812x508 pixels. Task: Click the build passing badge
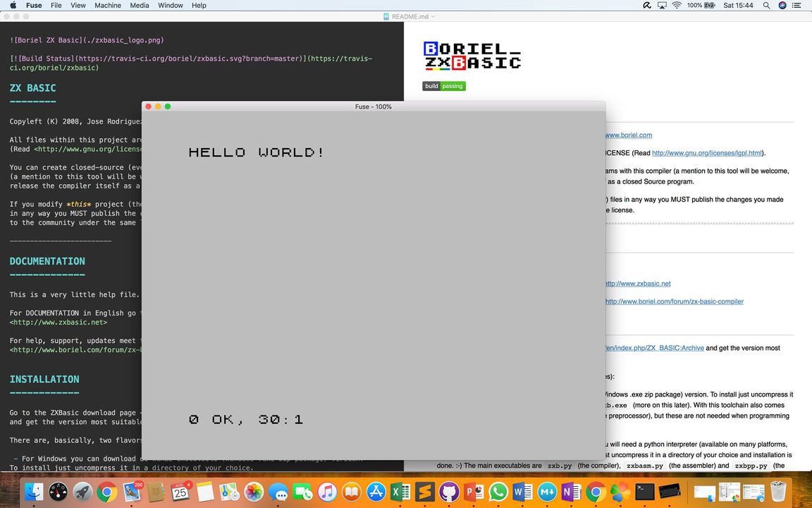point(444,86)
